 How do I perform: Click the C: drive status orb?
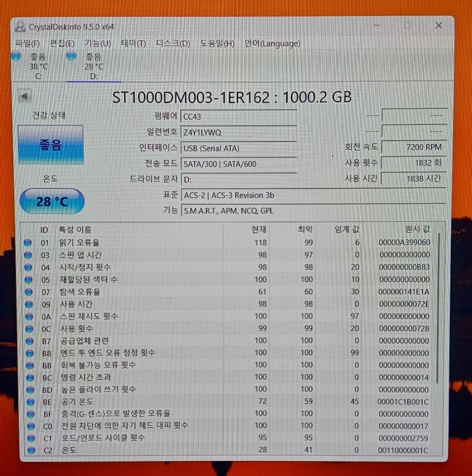[x=16, y=56]
